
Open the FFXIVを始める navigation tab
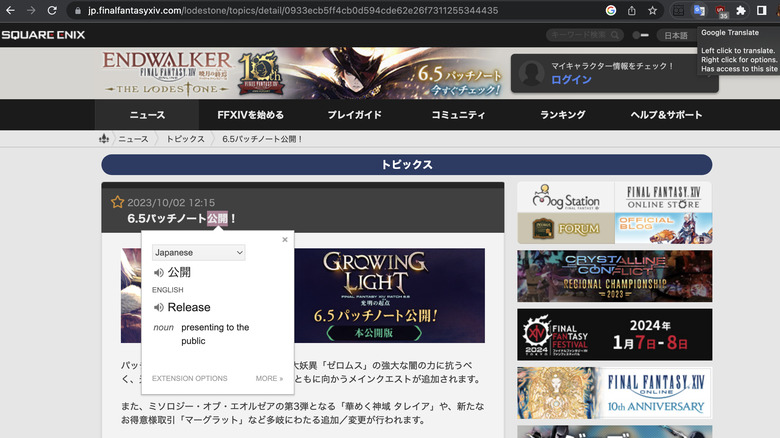coord(250,115)
